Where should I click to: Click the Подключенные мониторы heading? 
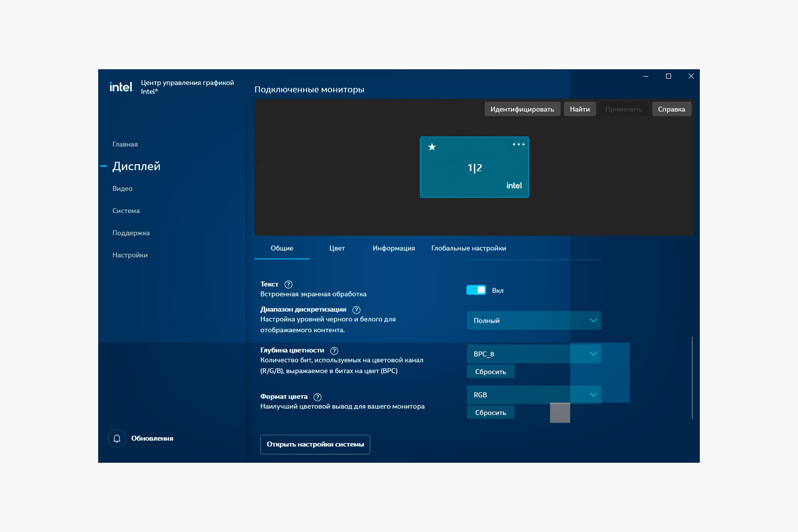[x=309, y=90]
